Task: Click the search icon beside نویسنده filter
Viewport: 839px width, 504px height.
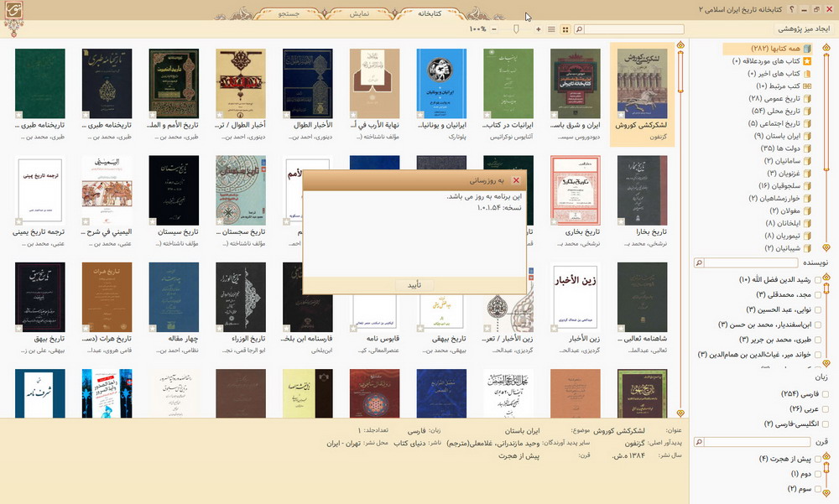Action: [698, 262]
